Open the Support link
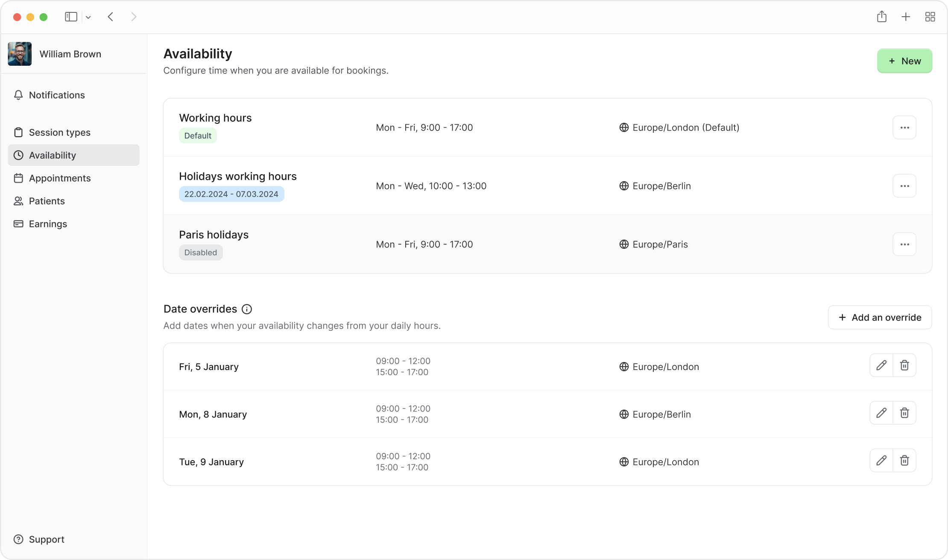Screen dimensions: 948x560 pos(46,540)
